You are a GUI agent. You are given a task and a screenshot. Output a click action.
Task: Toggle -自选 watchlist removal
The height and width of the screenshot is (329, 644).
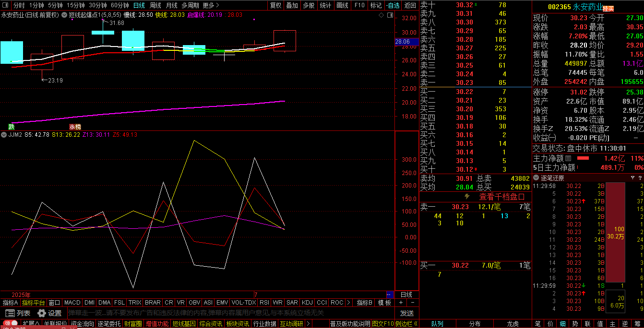(393, 6)
